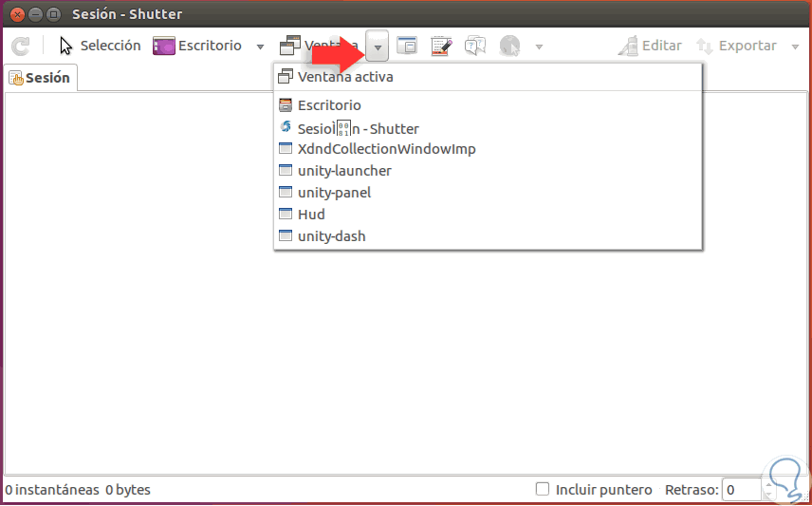Select unity-launcher window entry
This screenshot has height=506, width=812.
pyautogui.click(x=488, y=171)
